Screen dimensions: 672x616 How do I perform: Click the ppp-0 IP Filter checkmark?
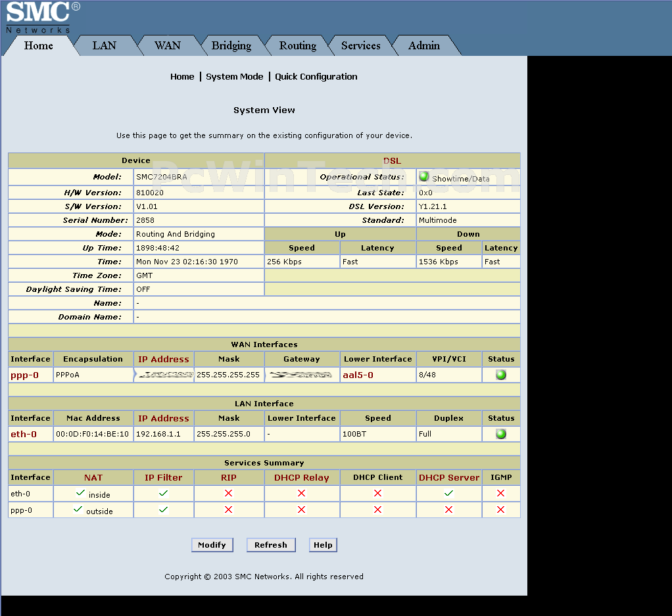point(163,509)
